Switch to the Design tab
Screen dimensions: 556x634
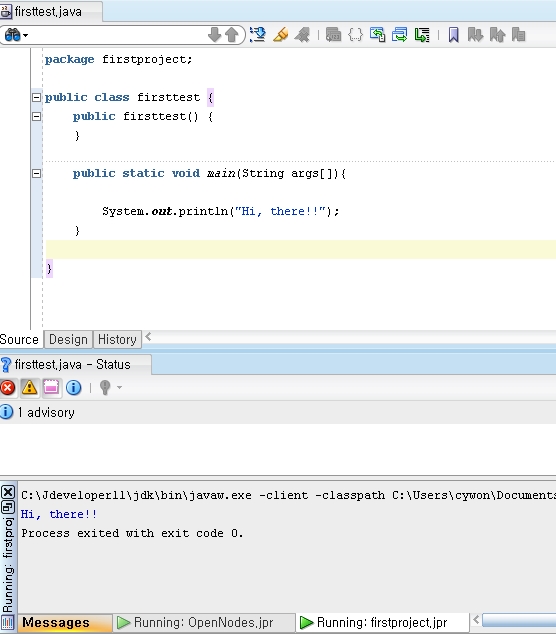coord(68,340)
